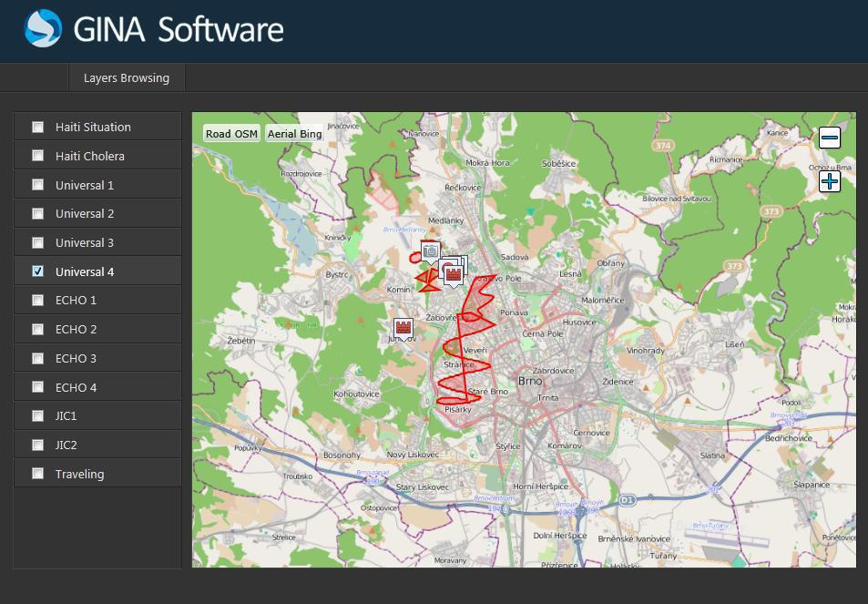This screenshot has width=868, height=604.
Task: Select the Universal 4 label text
Action: pyautogui.click(x=85, y=271)
